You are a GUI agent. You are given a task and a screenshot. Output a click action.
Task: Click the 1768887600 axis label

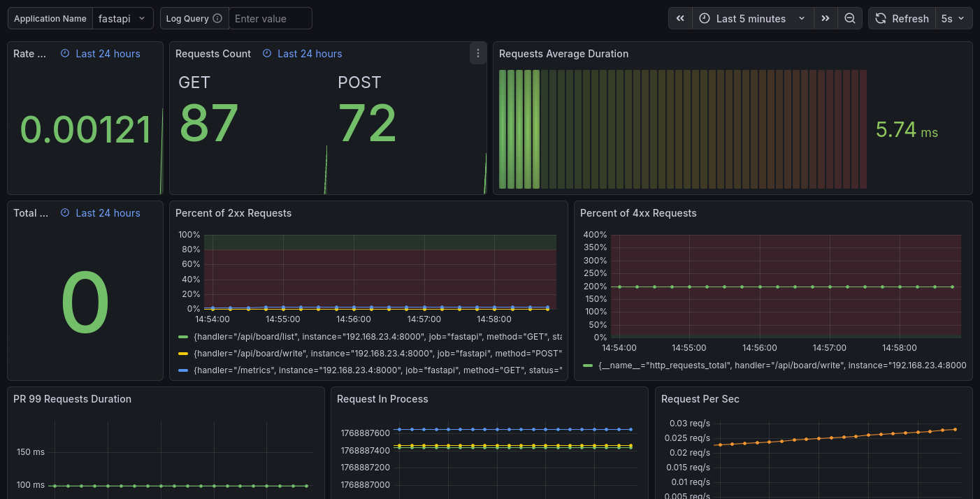[366, 433]
